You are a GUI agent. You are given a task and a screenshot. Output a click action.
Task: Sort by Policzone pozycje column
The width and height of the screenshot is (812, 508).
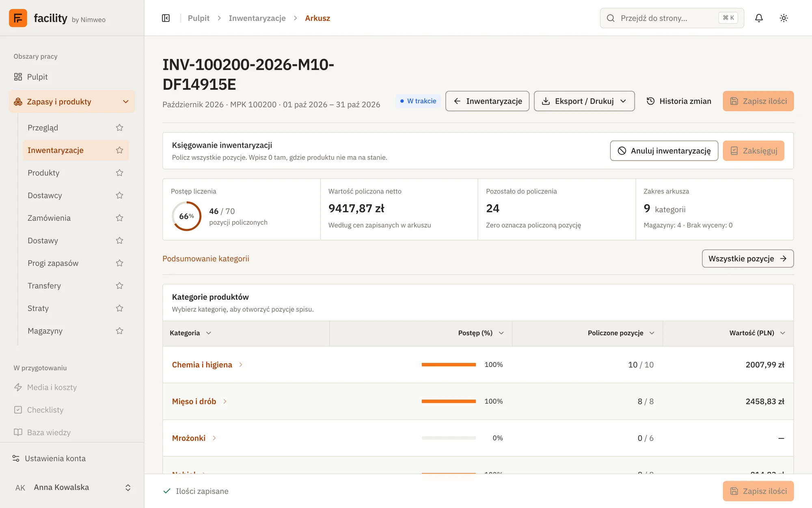pos(621,333)
